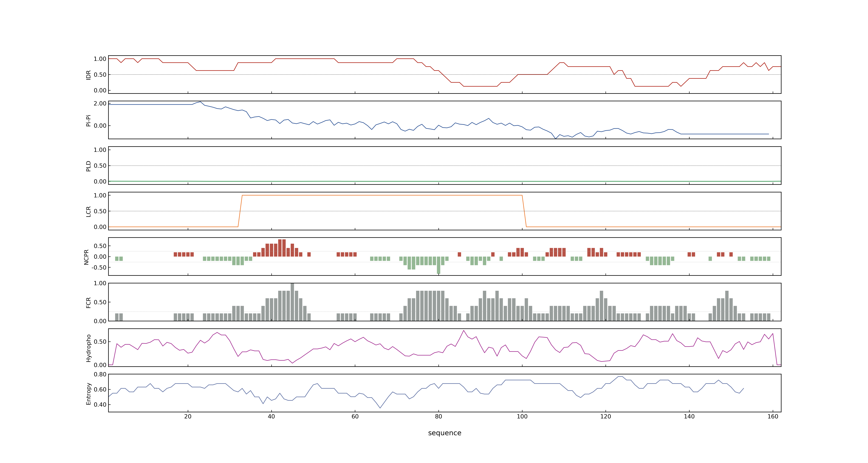Click the 1.00 tick on LCR axis
This screenshot has width=868, height=463.
point(100,195)
